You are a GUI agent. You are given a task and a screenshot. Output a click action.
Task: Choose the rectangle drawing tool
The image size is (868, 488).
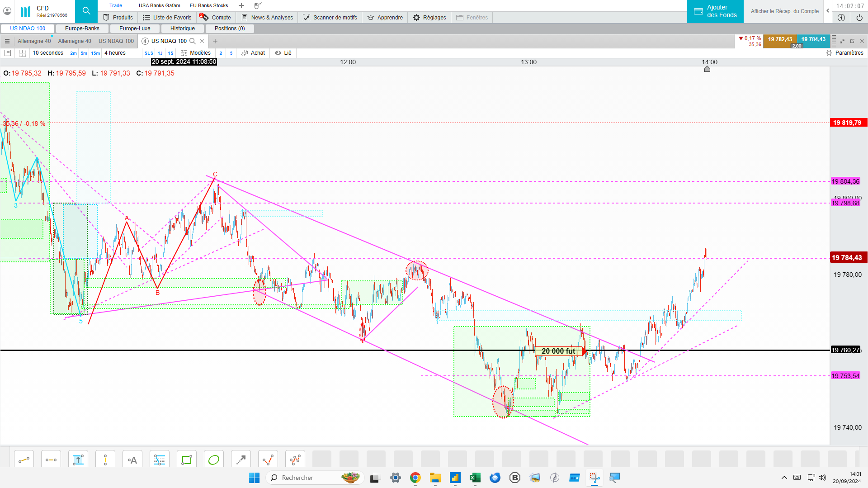[187, 460]
